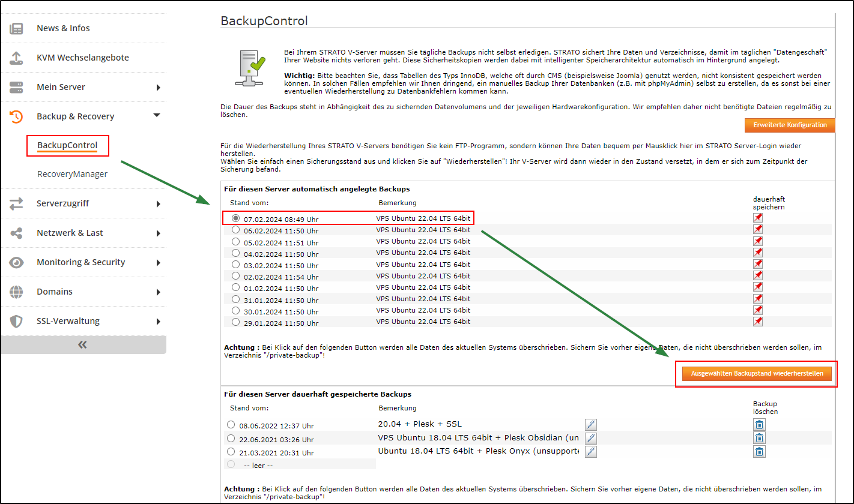This screenshot has width=854, height=504.
Task: Open Erweiterte Konfiguration
Action: 789,125
